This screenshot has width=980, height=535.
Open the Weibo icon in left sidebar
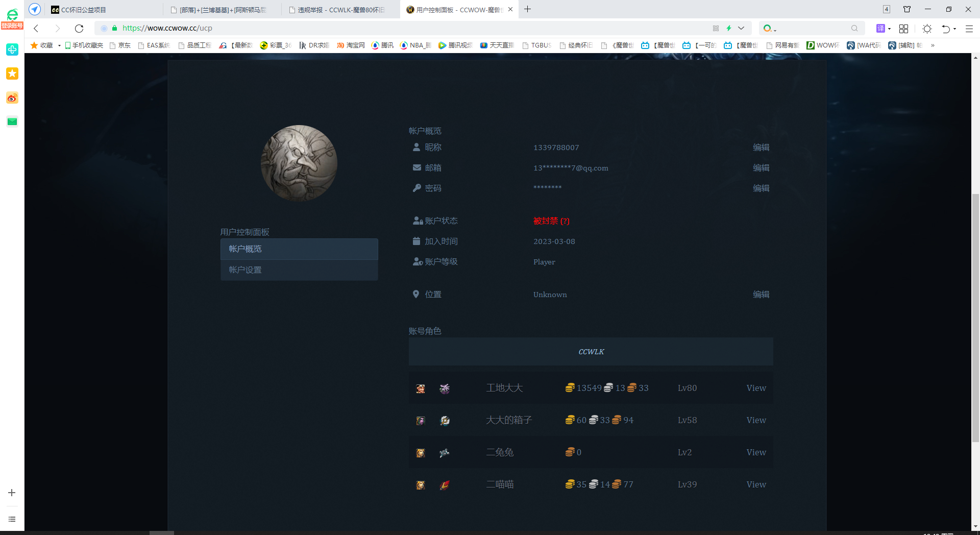[x=12, y=98]
